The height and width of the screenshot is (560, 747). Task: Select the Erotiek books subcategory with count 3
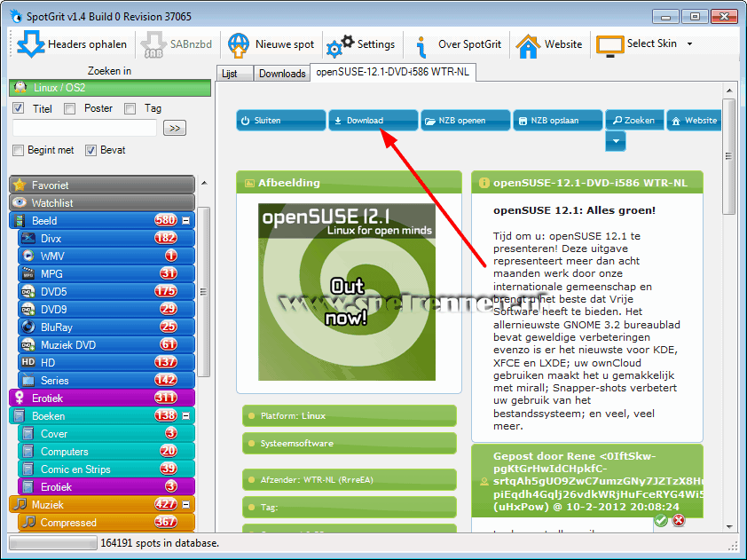(106, 486)
